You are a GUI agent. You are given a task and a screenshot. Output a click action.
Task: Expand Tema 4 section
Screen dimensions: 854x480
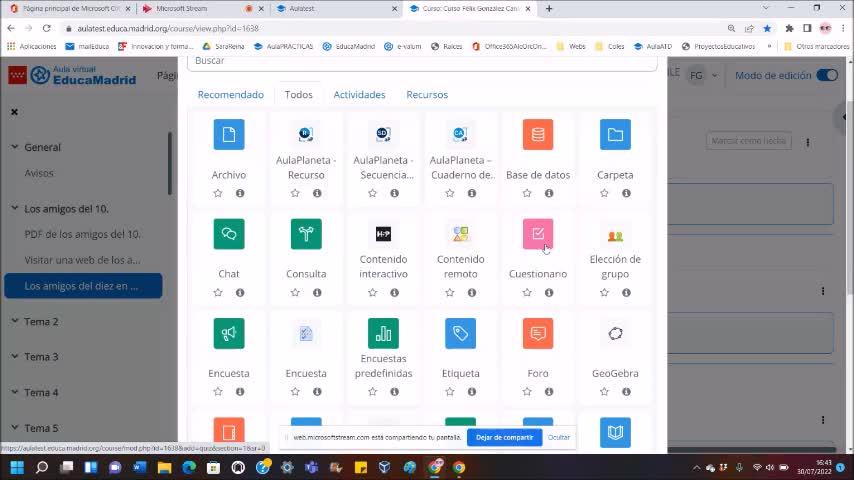coord(15,392)
